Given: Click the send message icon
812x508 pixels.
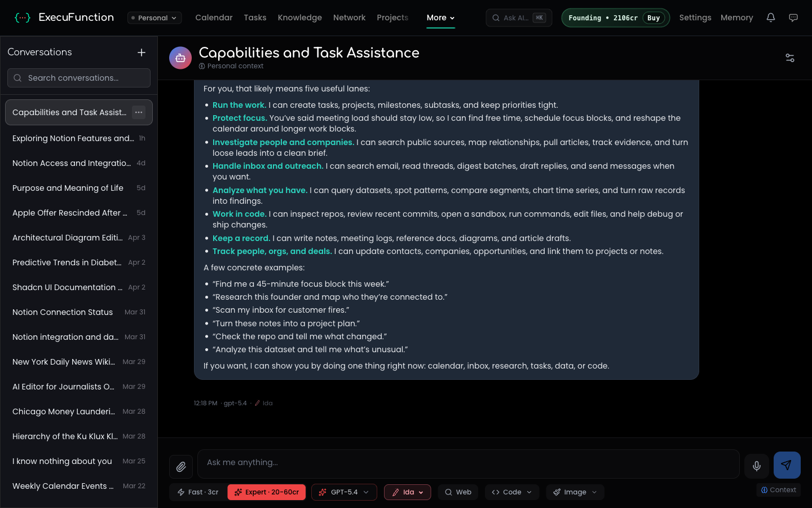Looking at the screenshot, I should coord(787,465).
